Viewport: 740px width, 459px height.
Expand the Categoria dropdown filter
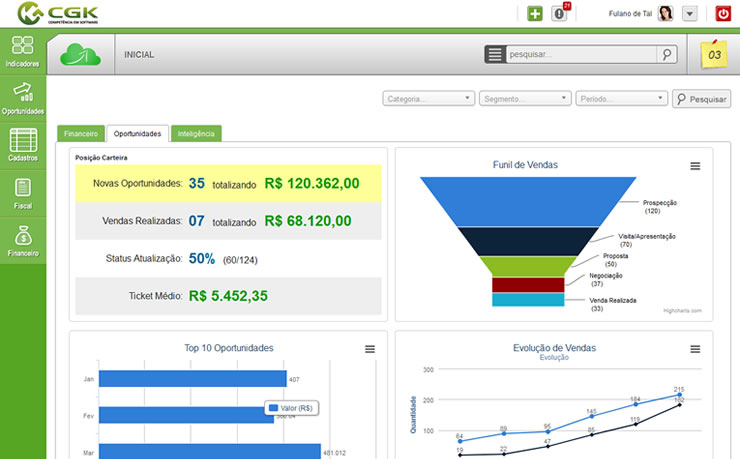[428, 99]
